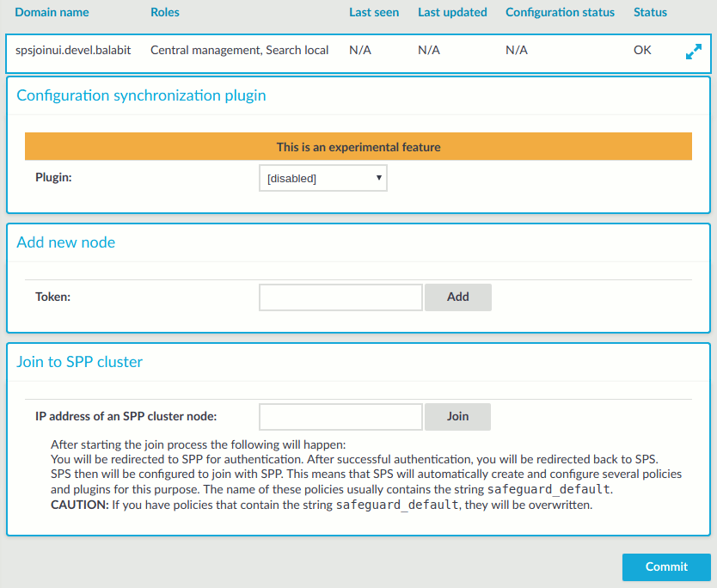
Task: Click the N/A value under Configuration status
Action: pos(517,51)
